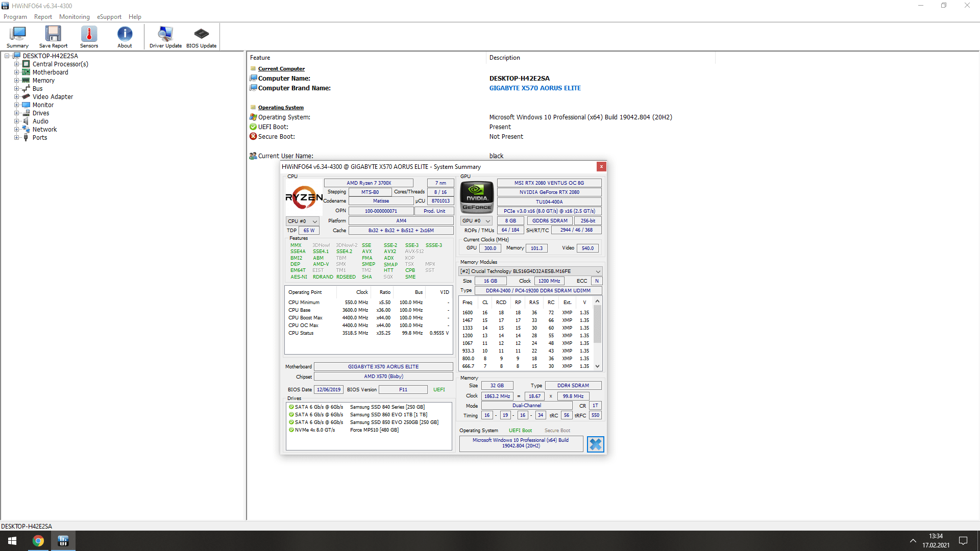The height and width of the screenshot is (551, 980).
Task: Click memory timings scrollbar thumb
Action: (x=597, y=323)
